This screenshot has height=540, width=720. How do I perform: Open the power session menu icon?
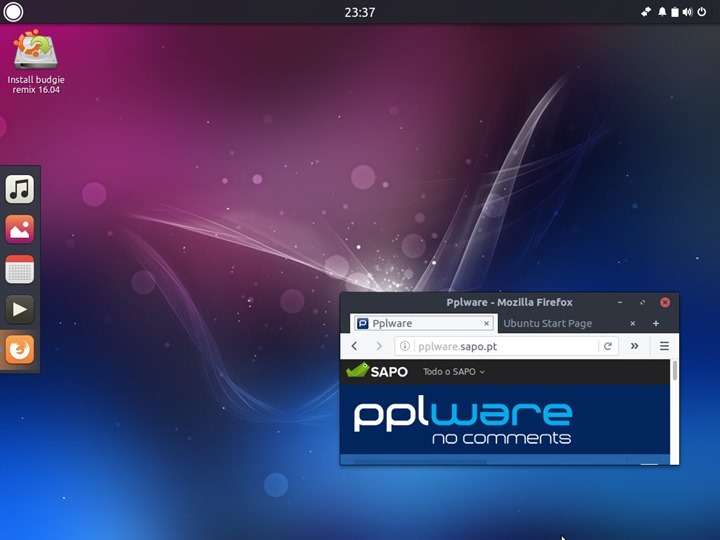click(x=702, y=12)
